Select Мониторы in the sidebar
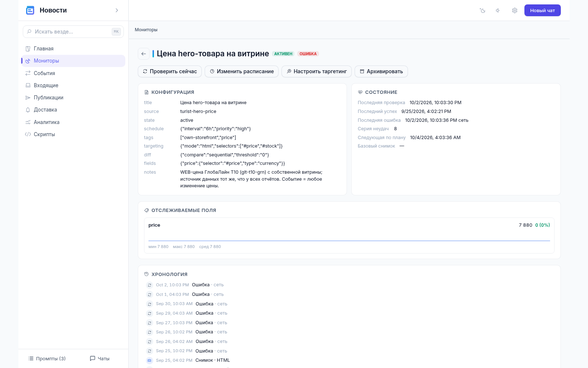Viewport: 588px width, 368px height. [x=73, y=61]
